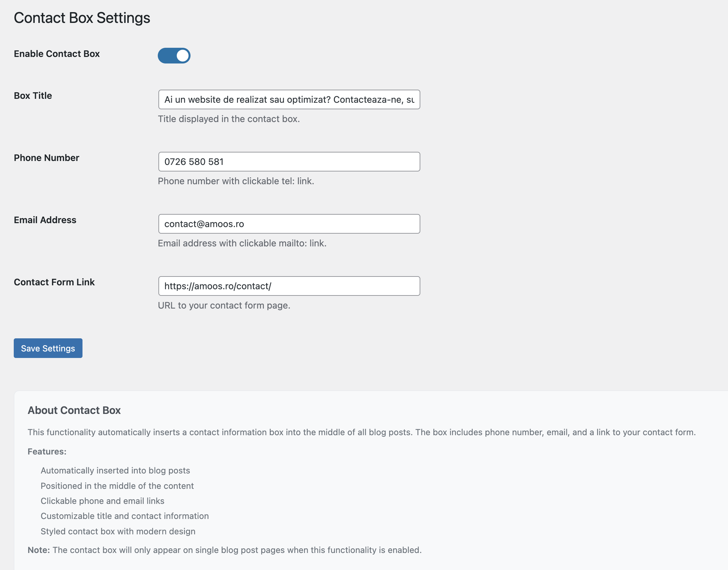The image size is (728, 570).
Task: Click 'Title displayed in the contact box' hint
Action: coord(229,119)
